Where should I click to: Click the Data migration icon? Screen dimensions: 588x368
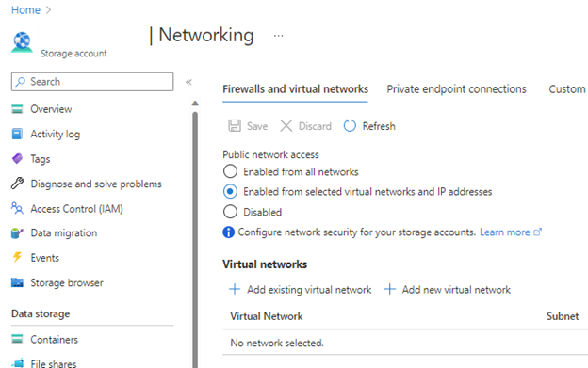17,232
